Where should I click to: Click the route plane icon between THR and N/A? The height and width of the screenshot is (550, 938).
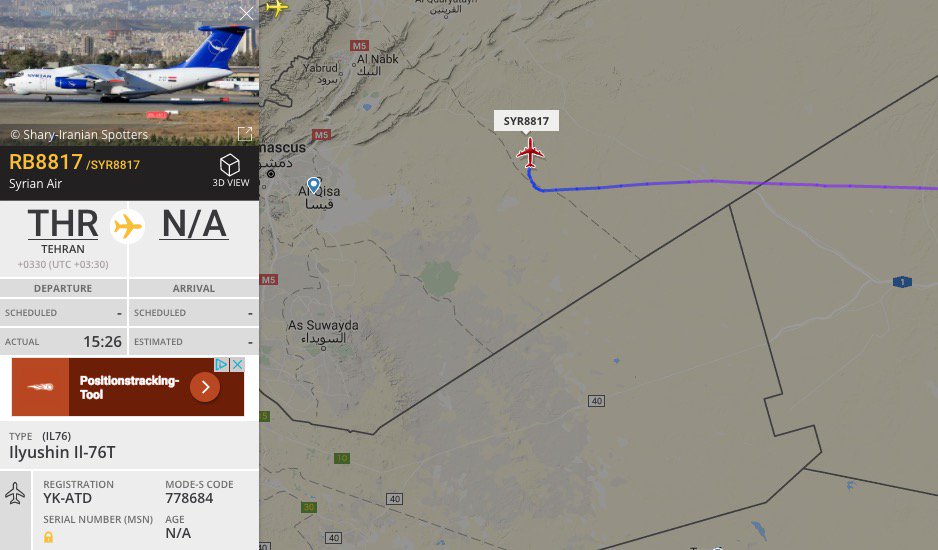pos(127,226)
